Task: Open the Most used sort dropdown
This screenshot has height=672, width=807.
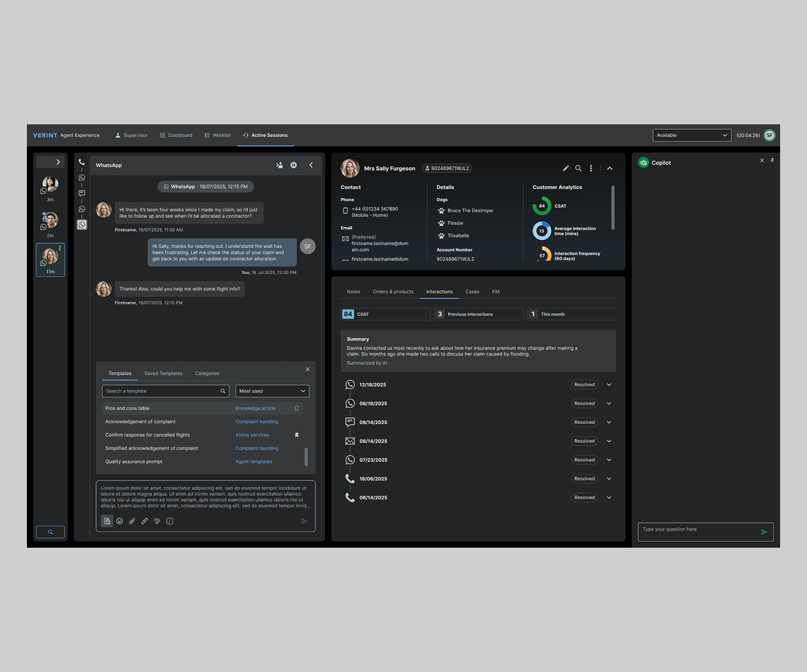Action: pos(272,391)
